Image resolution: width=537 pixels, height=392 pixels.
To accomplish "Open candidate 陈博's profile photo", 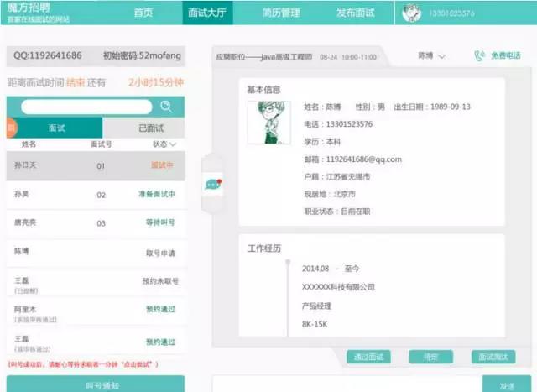I will point(268,123).
